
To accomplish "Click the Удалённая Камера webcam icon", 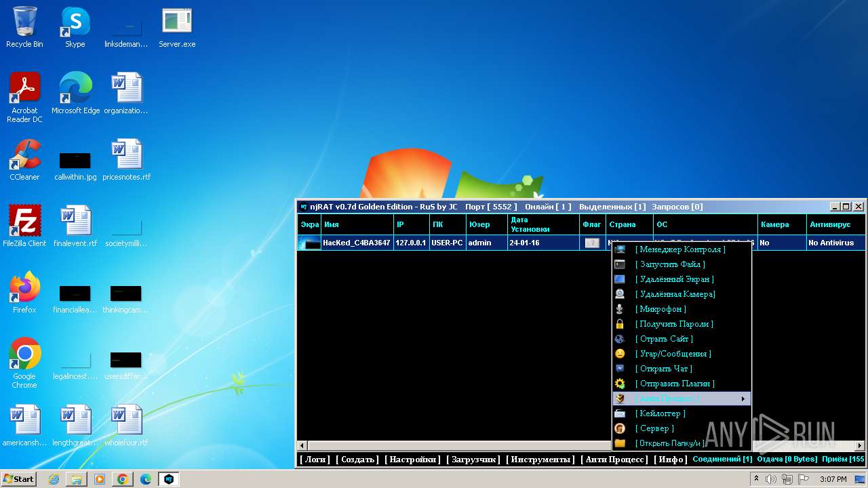I will click(x=620, y=294).
